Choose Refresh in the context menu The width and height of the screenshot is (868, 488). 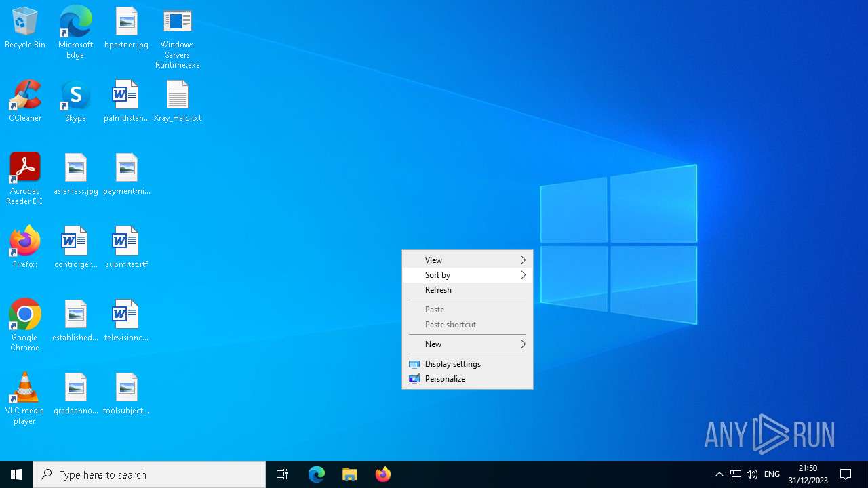[467, 290]
